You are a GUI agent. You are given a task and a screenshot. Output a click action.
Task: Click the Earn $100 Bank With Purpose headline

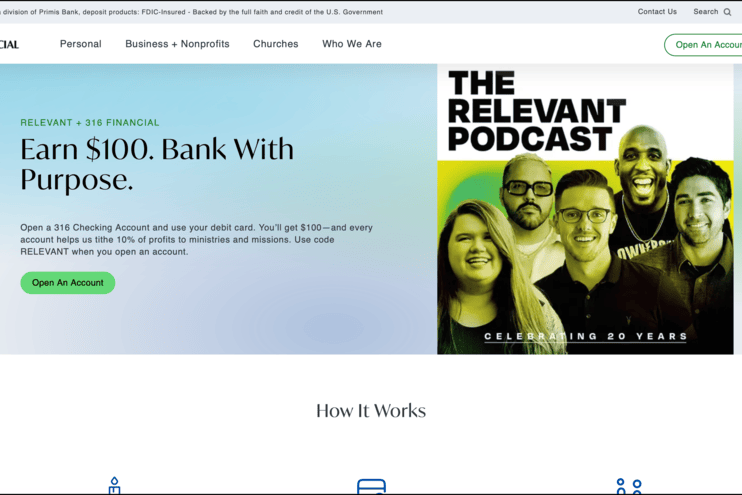click(157, 164)
